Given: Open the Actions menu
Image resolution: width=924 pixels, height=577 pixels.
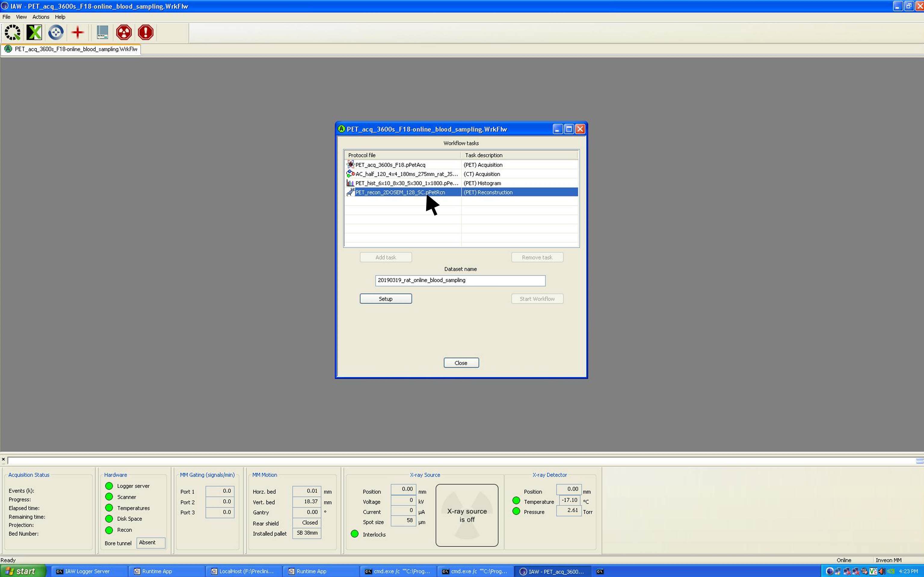Looking at the screenshot, I should coord(41,17).
